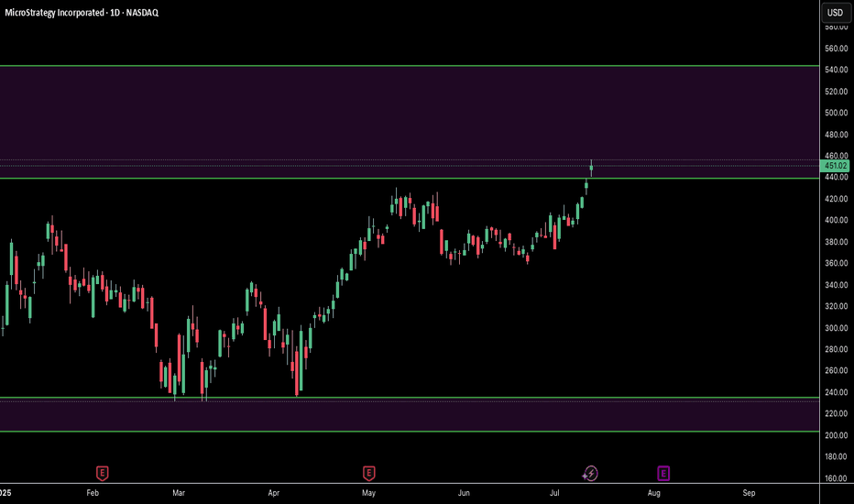
Task: Click the 340.00 price axis label
Action: (x=836, y=285)
